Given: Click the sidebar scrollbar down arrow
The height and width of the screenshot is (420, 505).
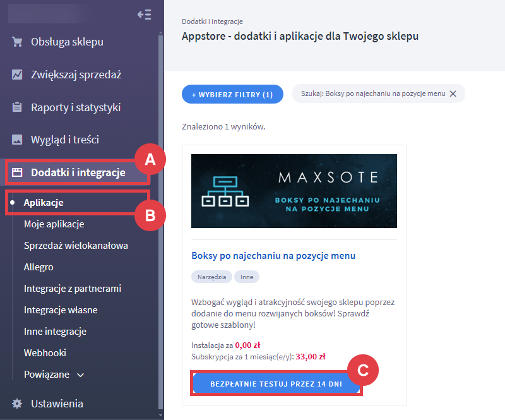Looking at the screenshot, I should click(x=161, y=415).
